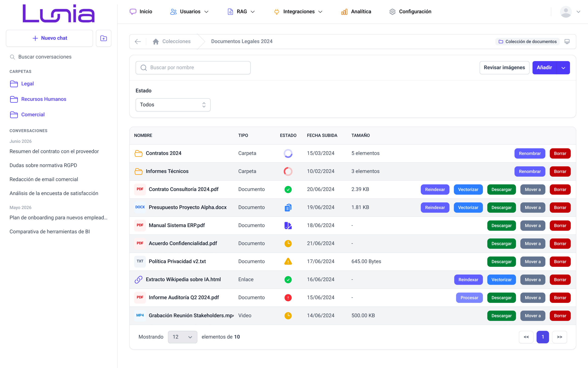The width and height of the screenshot is (588, 368).
Task: Click the Nuevo chat button
Action: (50, 38)
